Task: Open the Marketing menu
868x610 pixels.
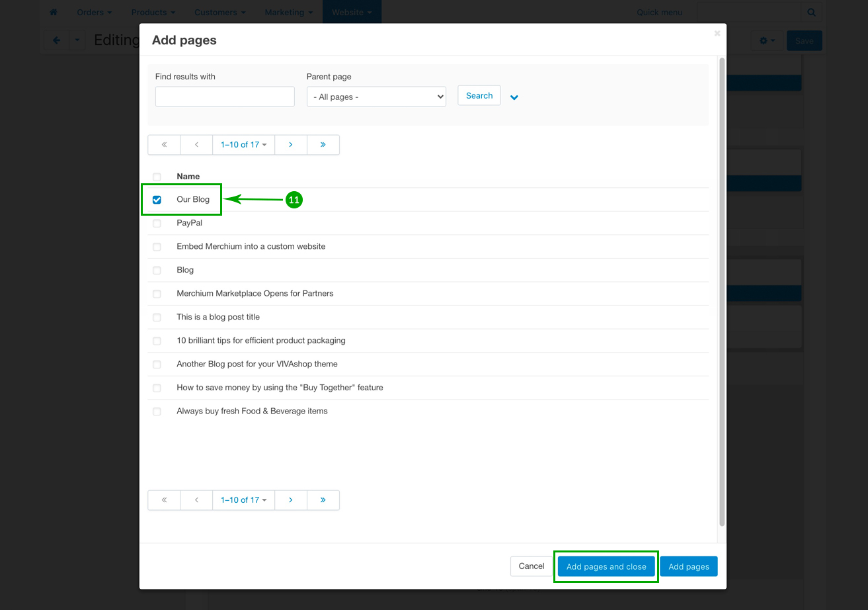Action: (x=288, y=13)
